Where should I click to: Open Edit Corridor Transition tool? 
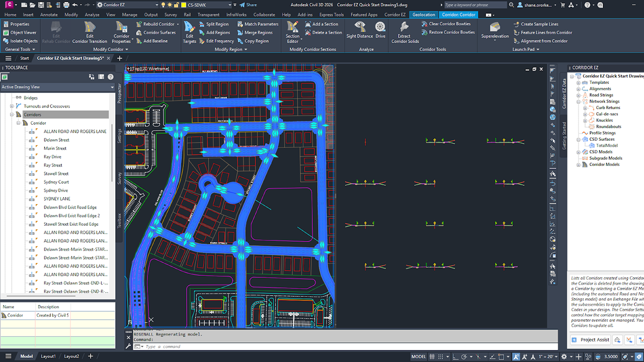[90, 32]
